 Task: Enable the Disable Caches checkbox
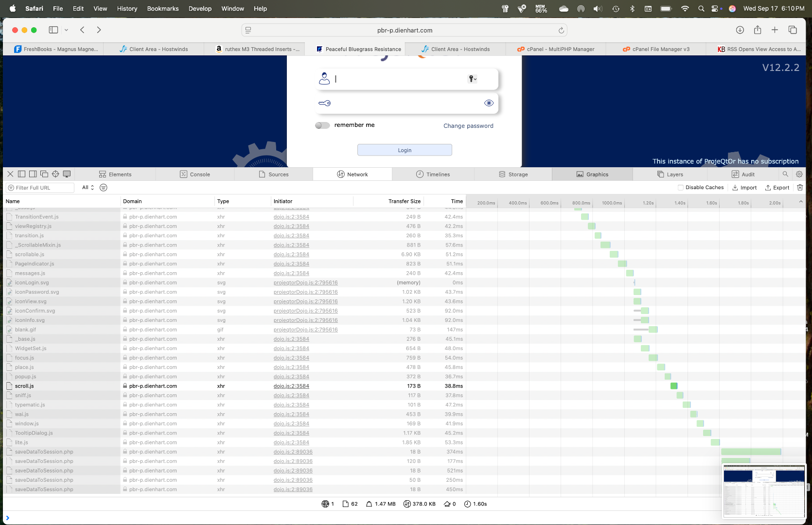point(680,188)
